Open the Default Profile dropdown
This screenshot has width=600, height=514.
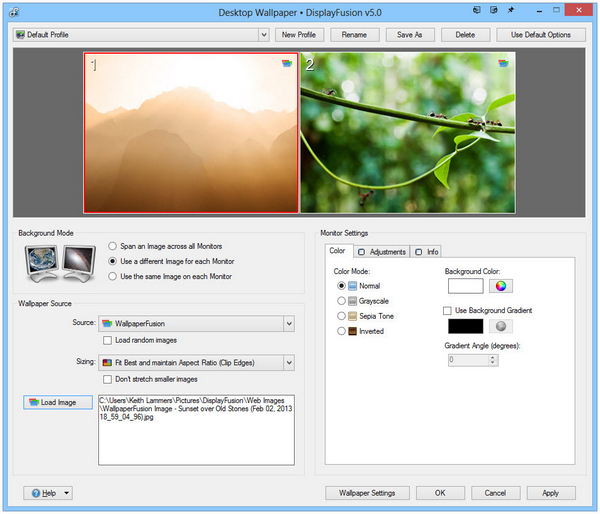tap(264, 35)
